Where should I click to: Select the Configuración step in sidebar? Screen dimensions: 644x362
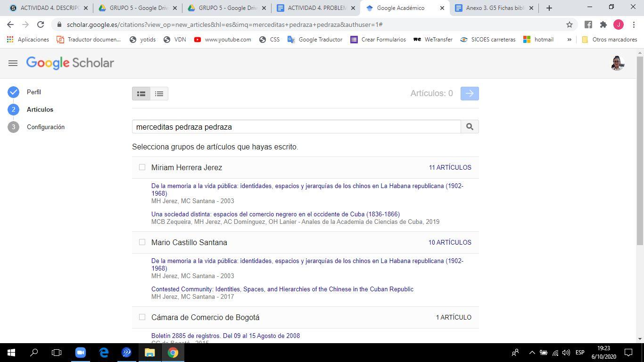46,127
